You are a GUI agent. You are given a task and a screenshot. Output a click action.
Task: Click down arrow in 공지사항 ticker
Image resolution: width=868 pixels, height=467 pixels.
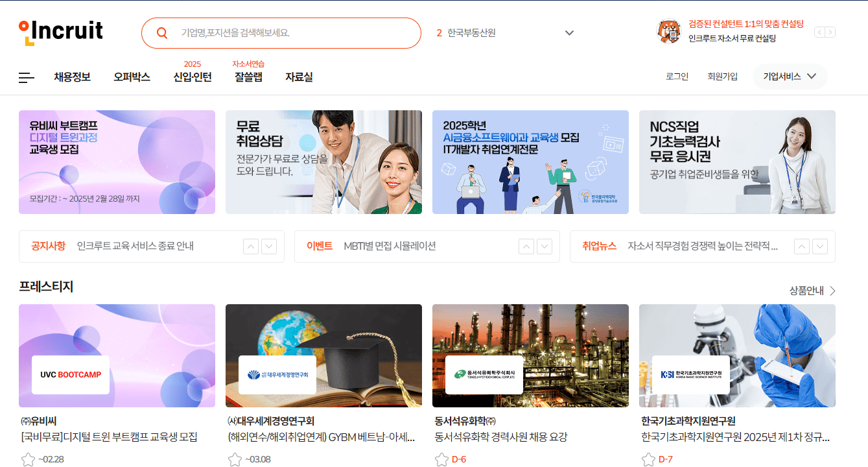[269, 246]
